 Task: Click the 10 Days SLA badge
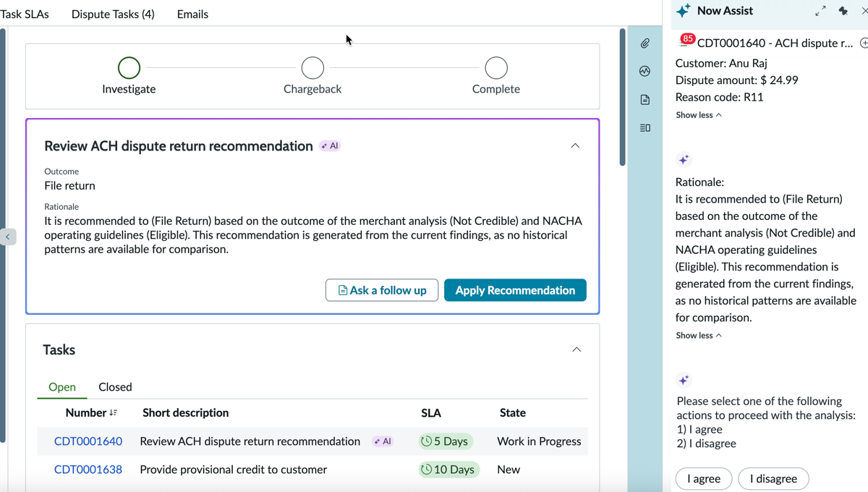point(448,470)
